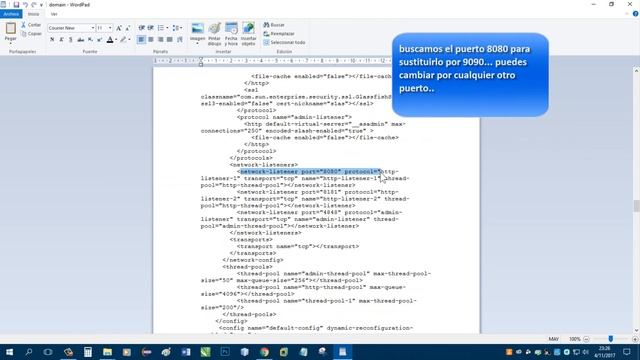Open the Courier New font dropdown
This screenshot has width=640, height=360.
click(93, 28)
